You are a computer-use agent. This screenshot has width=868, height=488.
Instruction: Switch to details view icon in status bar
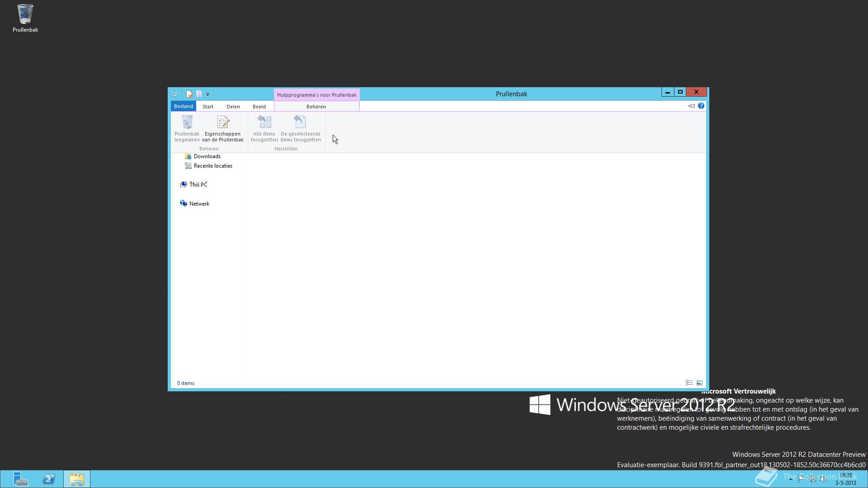point(689,383)
